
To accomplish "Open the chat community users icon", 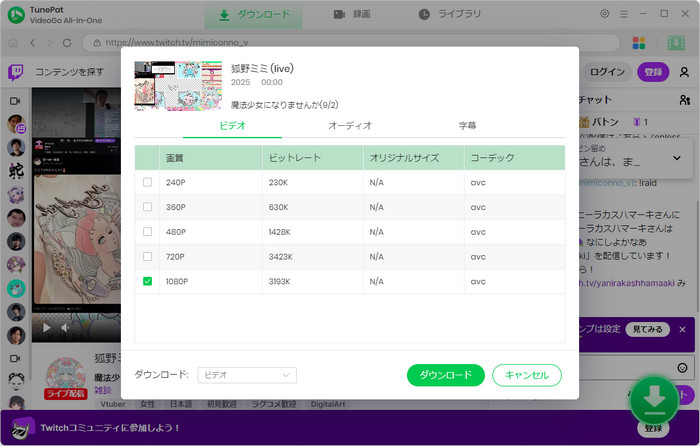I will [x=684, y=100].
